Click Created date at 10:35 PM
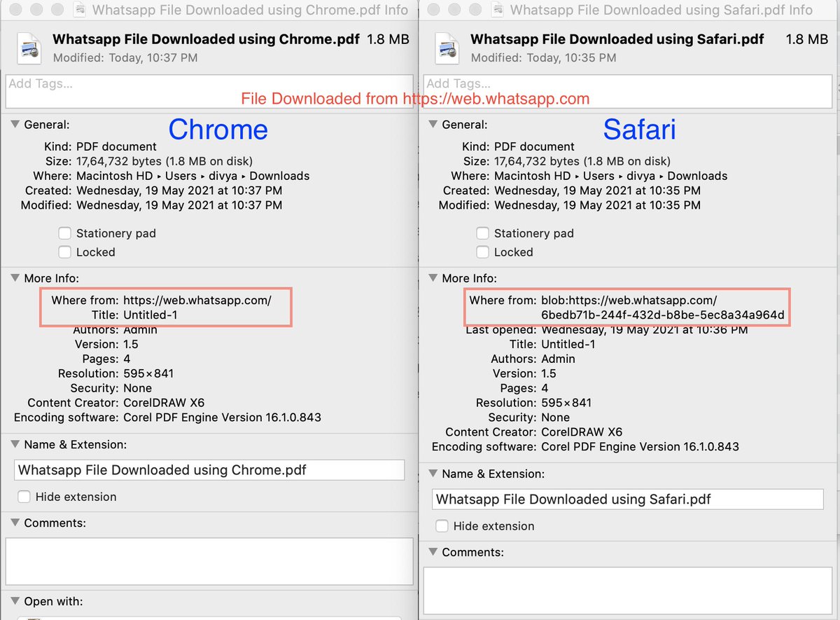840x620 pixels. click(597, 191)
